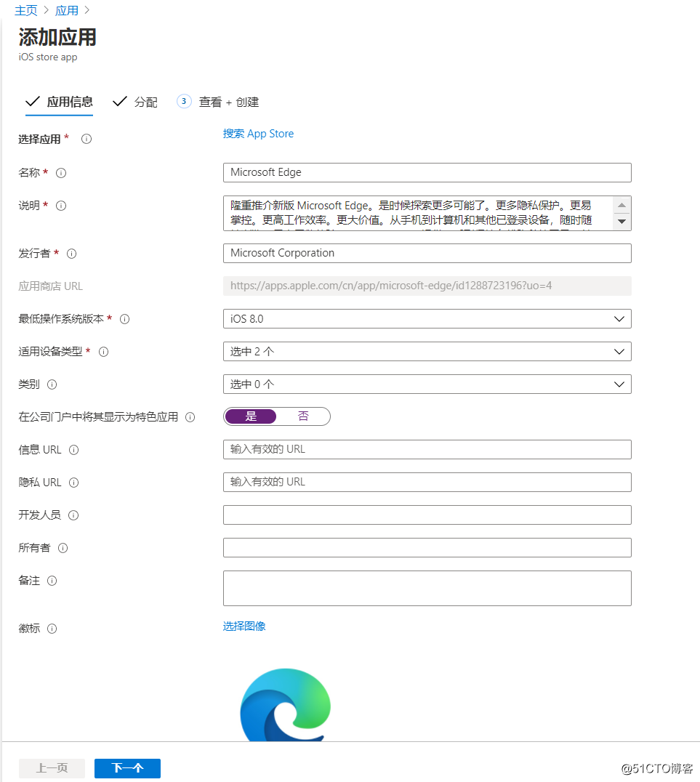Focus the 隐私 URL input field

427,483
